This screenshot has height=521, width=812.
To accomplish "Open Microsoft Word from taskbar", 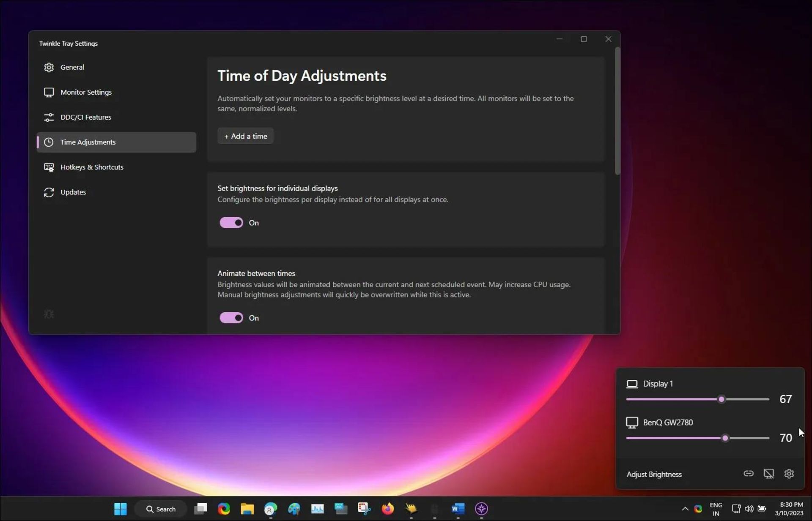I will click(458, 509).
